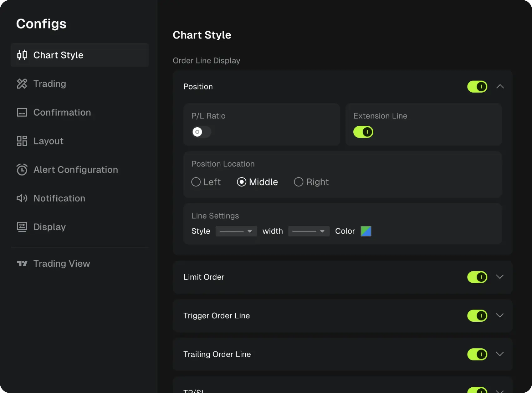Viewport: 532px width, 393px height.
Task: Open the line Color swatch picker
Action: 366,231
